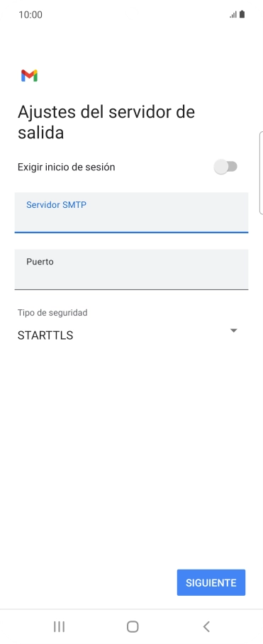
Task: Tap the Tipo de seguridad label
Action: click(52, 313)
